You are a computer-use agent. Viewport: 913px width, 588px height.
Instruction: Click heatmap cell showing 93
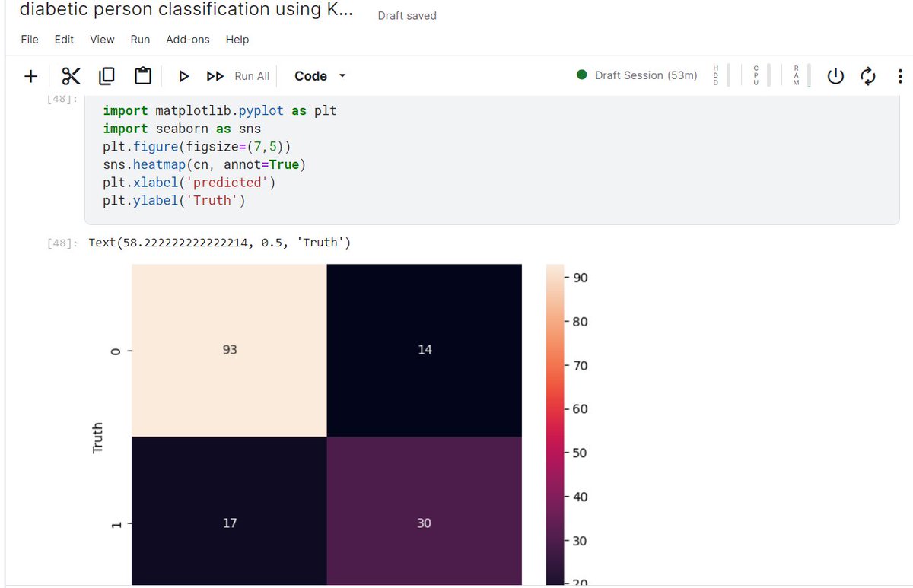click(x=230, y=350)
